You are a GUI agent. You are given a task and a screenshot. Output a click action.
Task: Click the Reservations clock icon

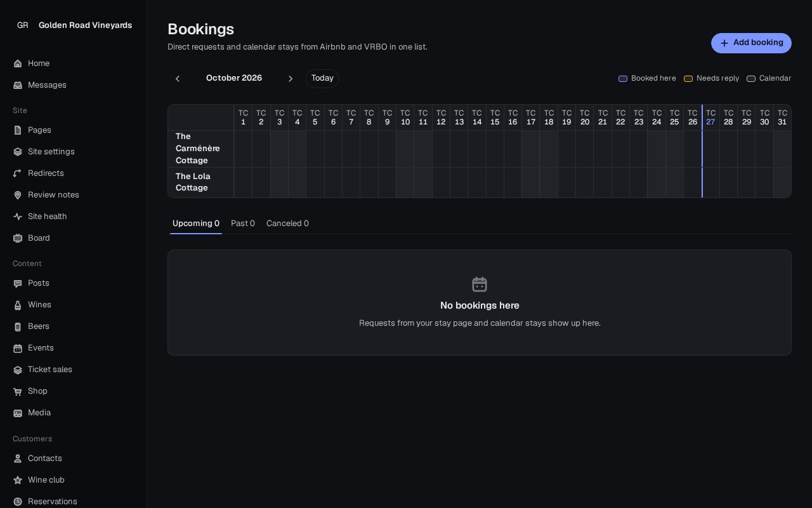[x=18, y=502]
